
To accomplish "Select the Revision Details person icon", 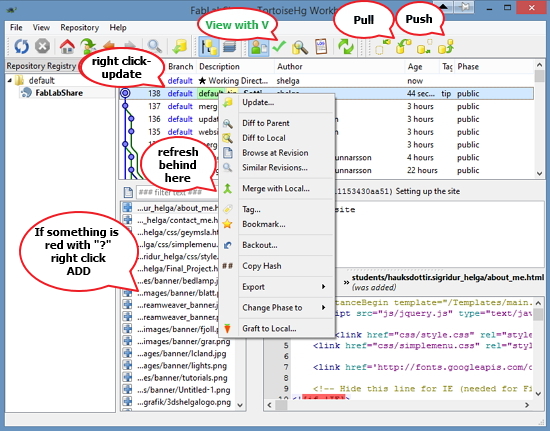I will tap(259, 47).
